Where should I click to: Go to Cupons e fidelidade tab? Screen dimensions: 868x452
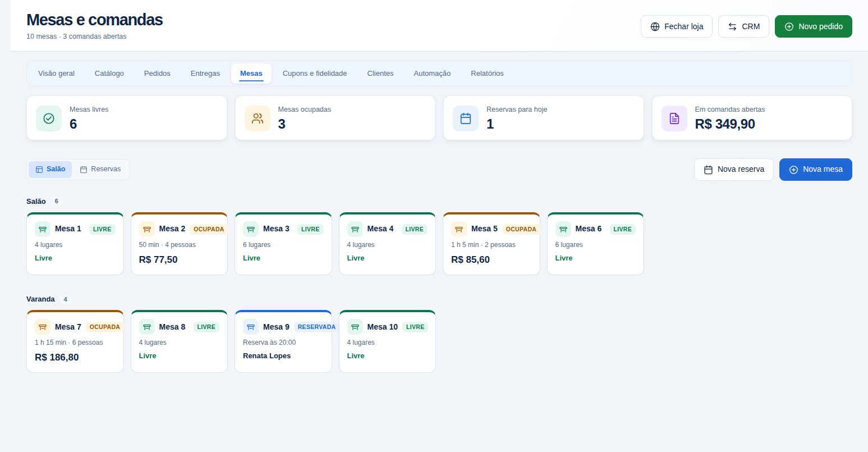tap(315, 74)
